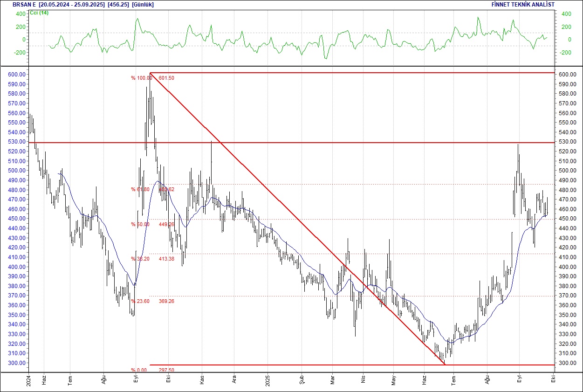
Task: Select the % 38.20 Fibonacci level label
Action: point(140,259)
